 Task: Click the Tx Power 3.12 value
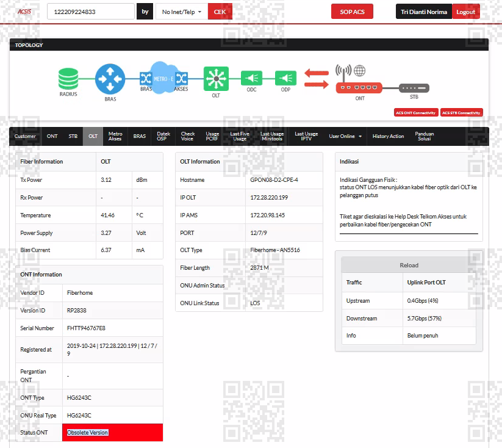[x=106, y=180]
